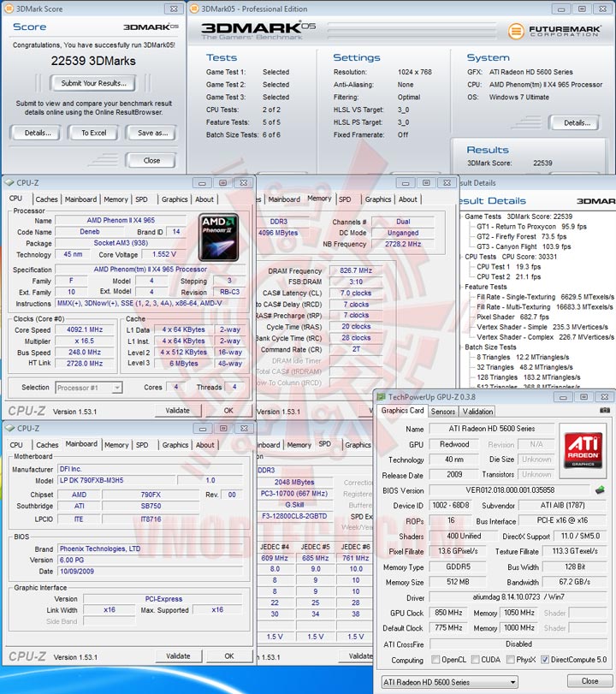Click the Memory tab in CPU-Z memory window
This screenshot has height=694, width=616.
click(x=319, y=199)
